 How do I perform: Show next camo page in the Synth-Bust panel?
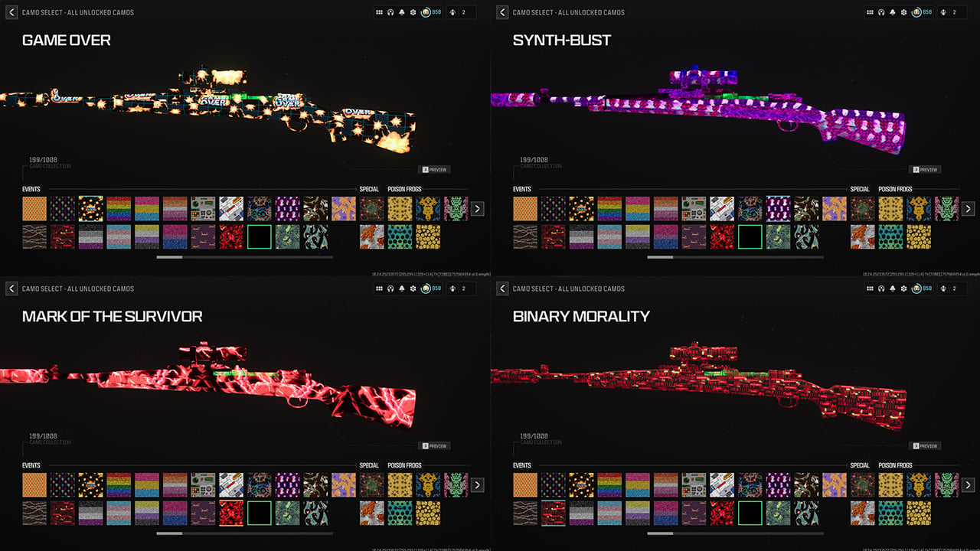tap(968, 208)
